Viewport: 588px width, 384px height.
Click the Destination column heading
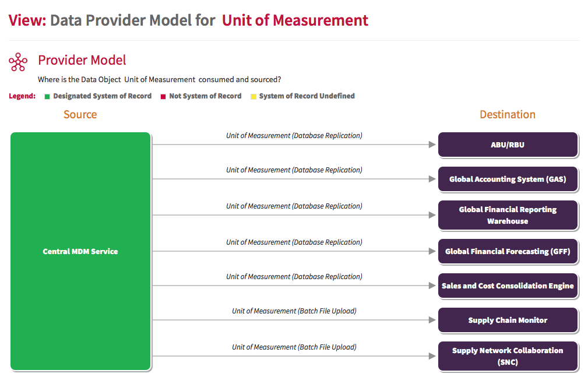[508, 114]
